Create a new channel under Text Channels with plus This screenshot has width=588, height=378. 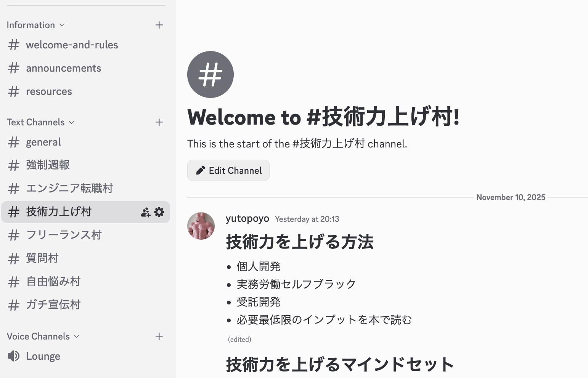pyautogui.click(x=159, y=122)
